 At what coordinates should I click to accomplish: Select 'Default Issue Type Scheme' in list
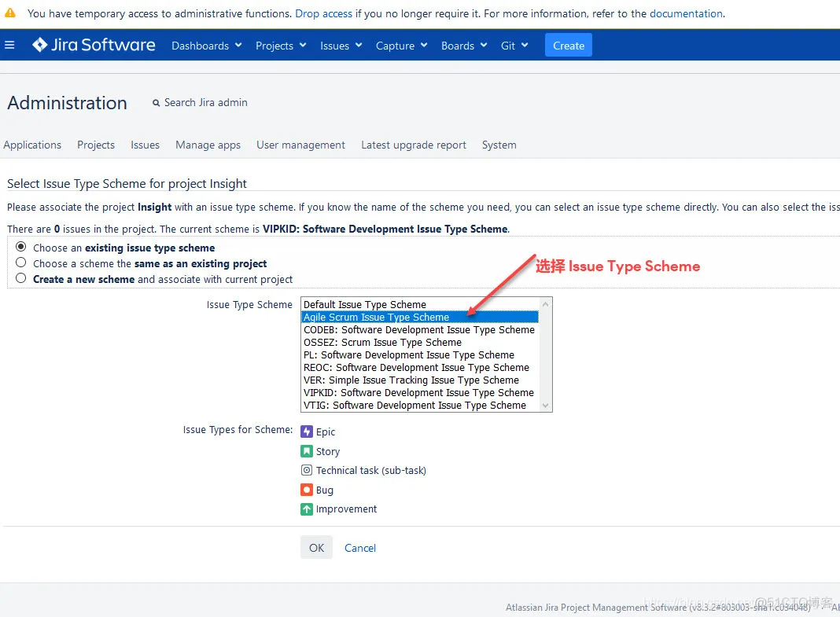[x=419, y=304]
